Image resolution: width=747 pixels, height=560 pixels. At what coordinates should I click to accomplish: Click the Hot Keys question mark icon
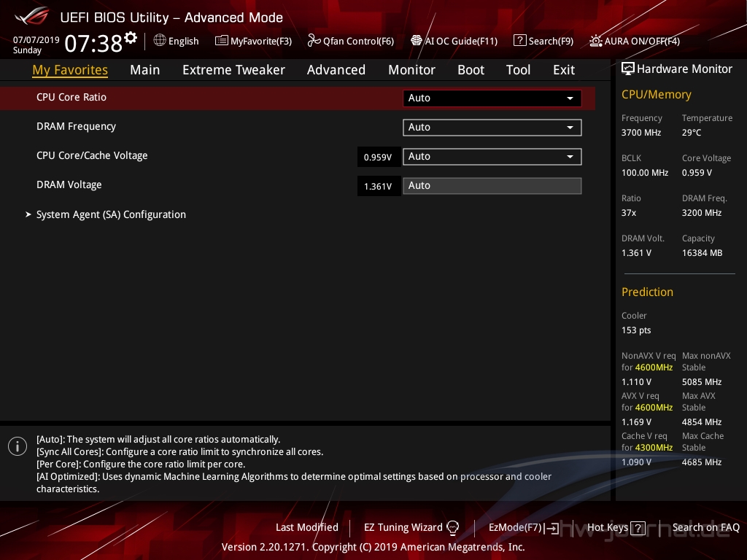(x=638, y=528)
